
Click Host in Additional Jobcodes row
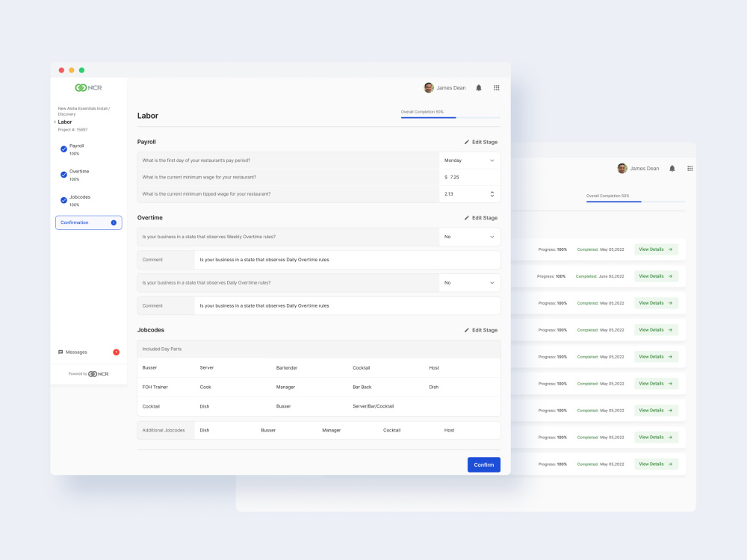pyautogui.click(x=449, y=430)
